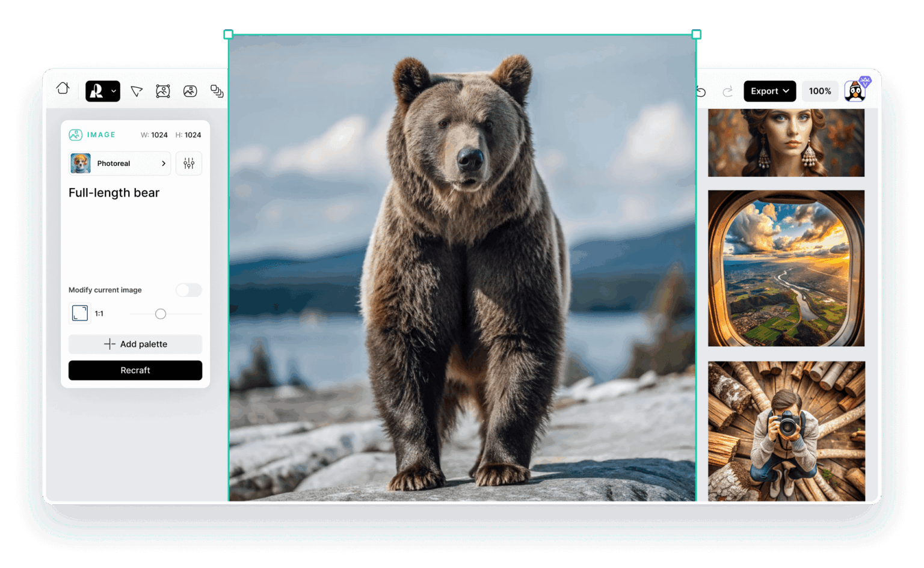
Task: Click the 100% zoom level
Action: tap(820, 91)
